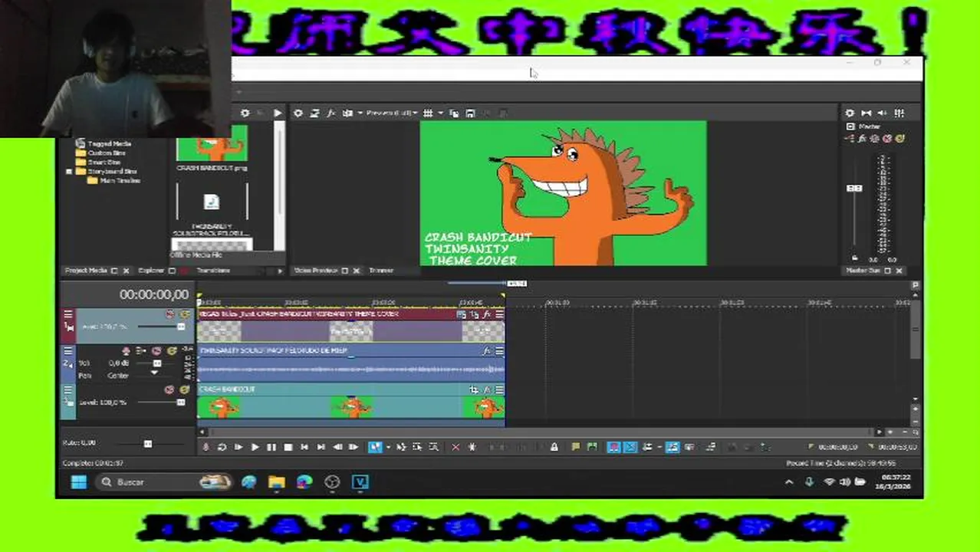This screenshot has height=552, width=980.
Task: Jump to the end of the project
Action: (321, 447)
